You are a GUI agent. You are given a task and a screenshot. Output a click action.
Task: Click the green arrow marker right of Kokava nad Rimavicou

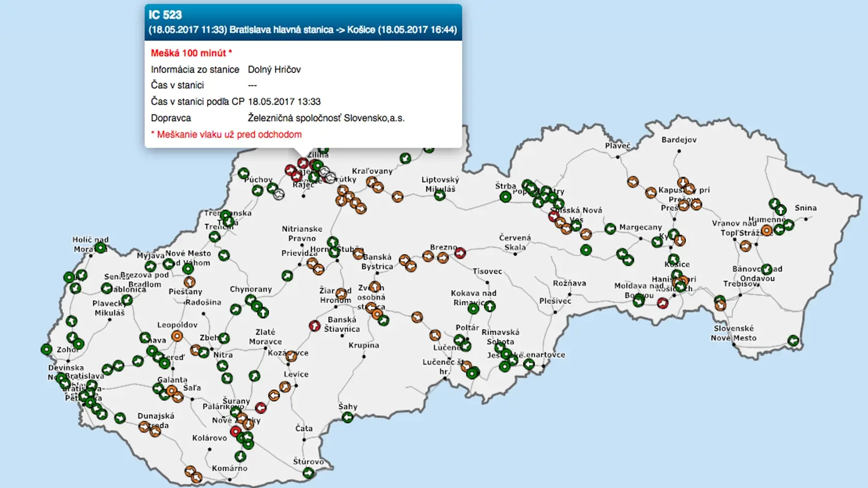pos(490,307)
